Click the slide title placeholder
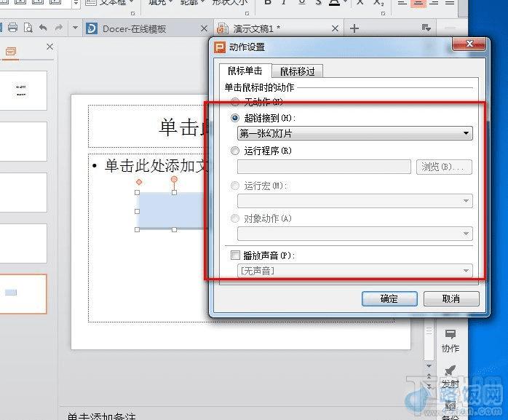 (x=149, y=127)
